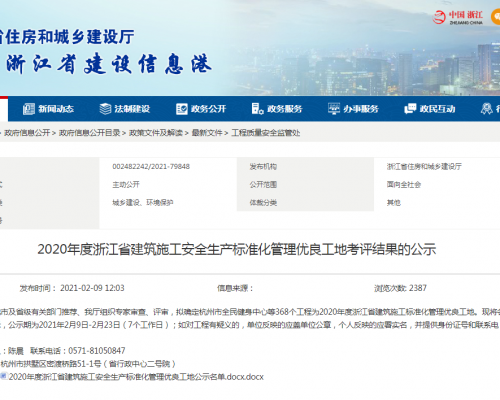The width and height of the screenshot is (500, 400).
Task: Click the 浙江省住房和城乡建设厅 publisher value
Action: pos(424,166)
